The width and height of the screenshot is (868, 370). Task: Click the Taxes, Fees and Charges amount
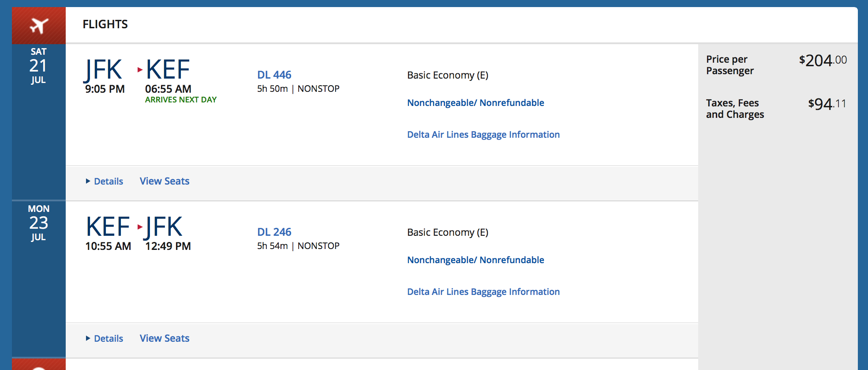tap(826, 104)
